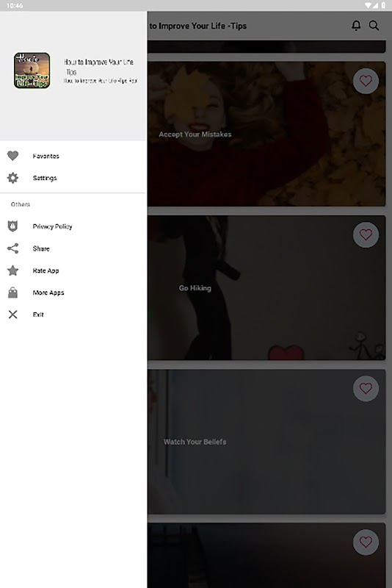Favorite the Accept Your Mistakes card
The width and height of the screenshot is (392, 588).
[366, 81]
